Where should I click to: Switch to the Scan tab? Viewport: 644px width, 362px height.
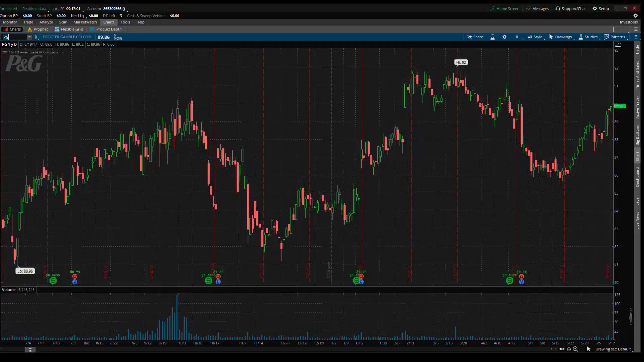click(63, 22)
